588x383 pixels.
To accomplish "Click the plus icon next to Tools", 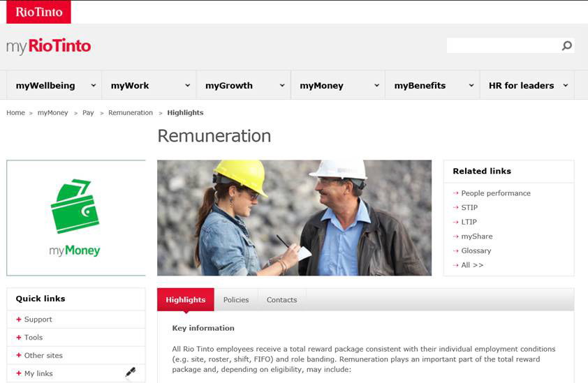I will [x=19, y=337].
